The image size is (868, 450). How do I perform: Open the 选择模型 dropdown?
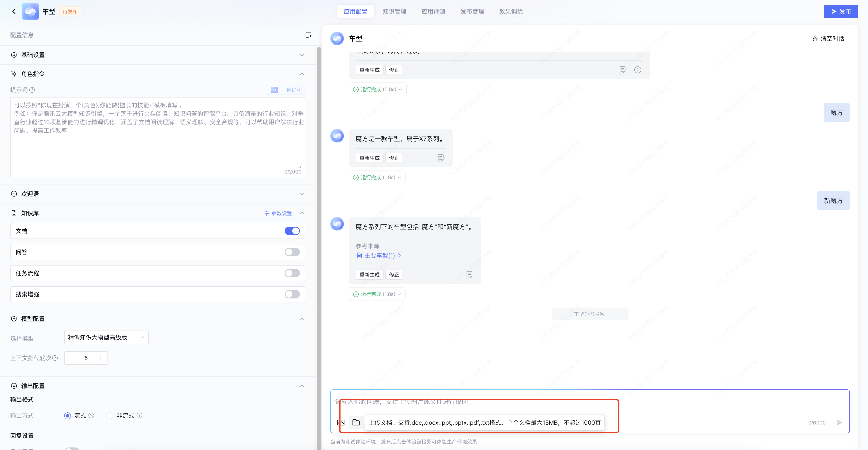pos(106,337)
